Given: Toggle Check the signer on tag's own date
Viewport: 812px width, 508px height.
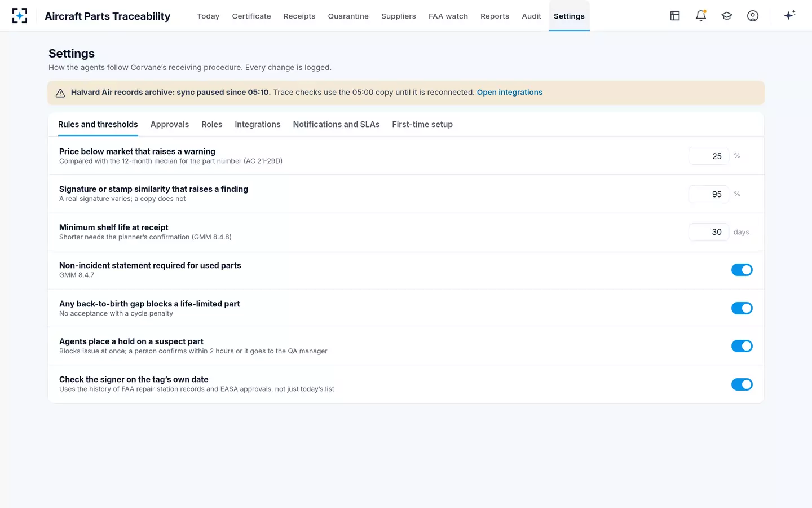Looking at the screenshot, I should pos(742,384).
